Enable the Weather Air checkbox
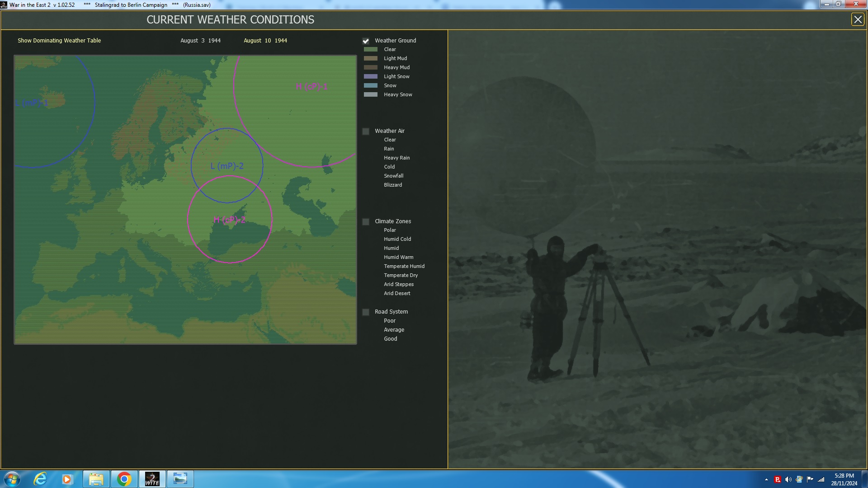This screenshot has width=868, height=488. point(366,131)
